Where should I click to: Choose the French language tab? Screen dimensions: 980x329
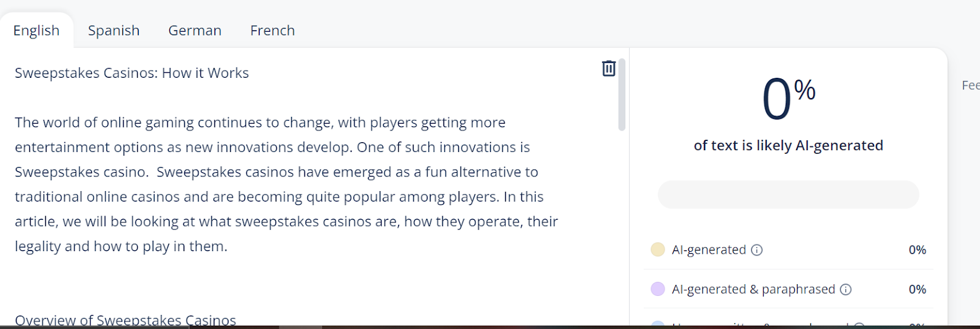click(x=273, y=31)
